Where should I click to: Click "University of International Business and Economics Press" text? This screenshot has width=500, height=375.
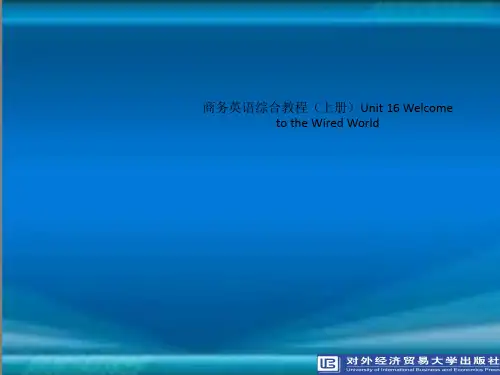(x=423, y=370)
